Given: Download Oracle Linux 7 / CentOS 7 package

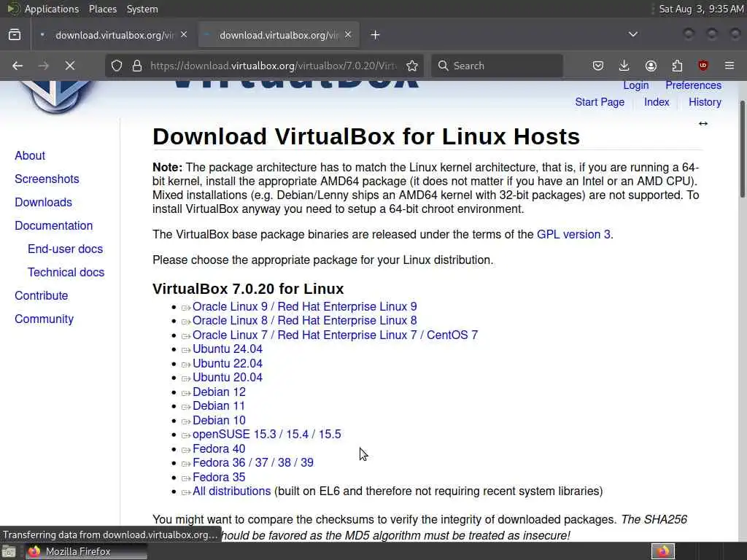Looking at the screenshot, I should click(335, 335).
